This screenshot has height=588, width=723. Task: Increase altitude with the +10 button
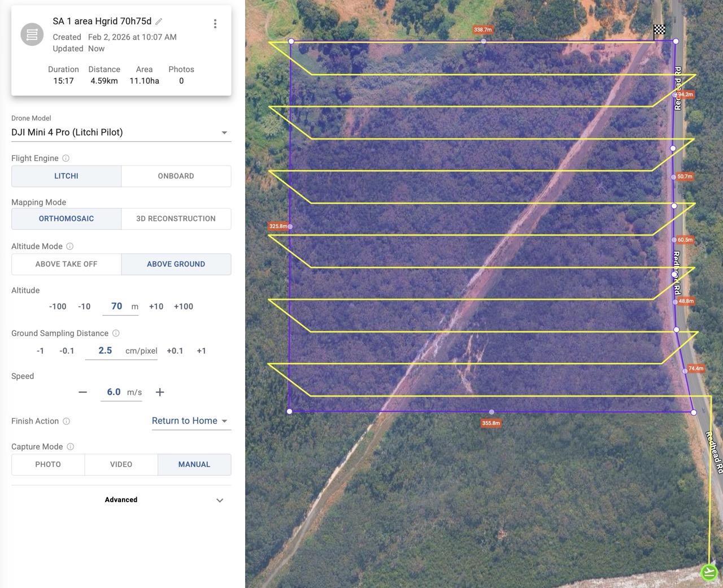coord(156,307)
